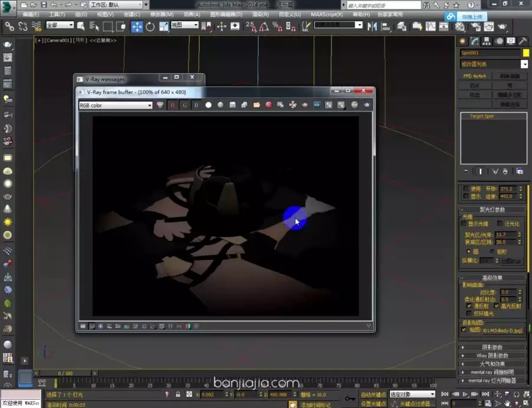Click the 编辑多边形 modifier button
The width and height of the screenshot is (532, 408).
pyautogui.click(x=510, y=94)
